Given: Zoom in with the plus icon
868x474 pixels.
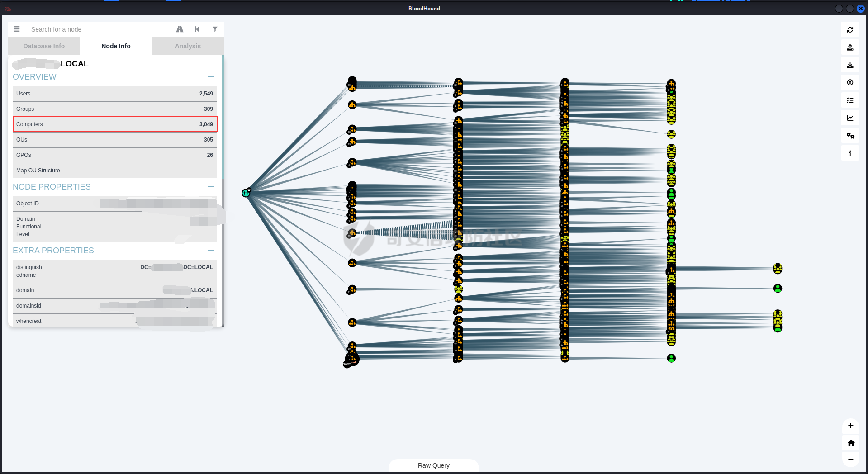Looking at the screenshot, I should (x=850, y=426).
